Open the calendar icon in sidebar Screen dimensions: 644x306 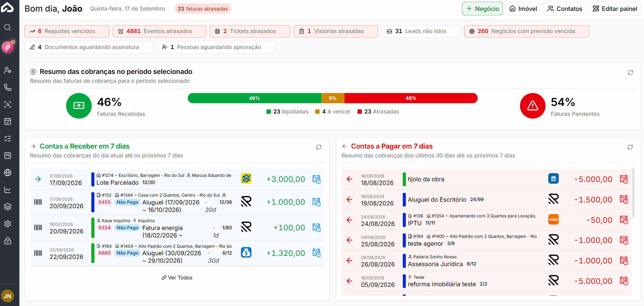[7, 121]
